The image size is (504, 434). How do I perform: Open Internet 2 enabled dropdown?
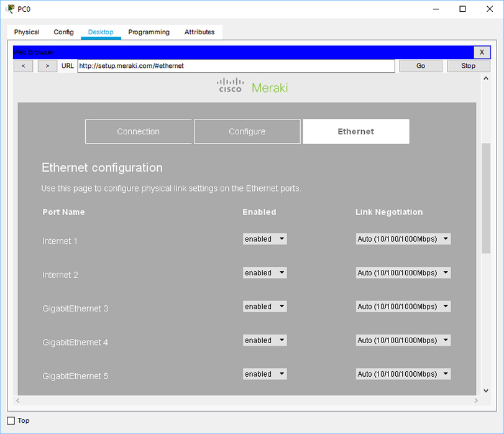pyautogui.click(x=265, y=272)
